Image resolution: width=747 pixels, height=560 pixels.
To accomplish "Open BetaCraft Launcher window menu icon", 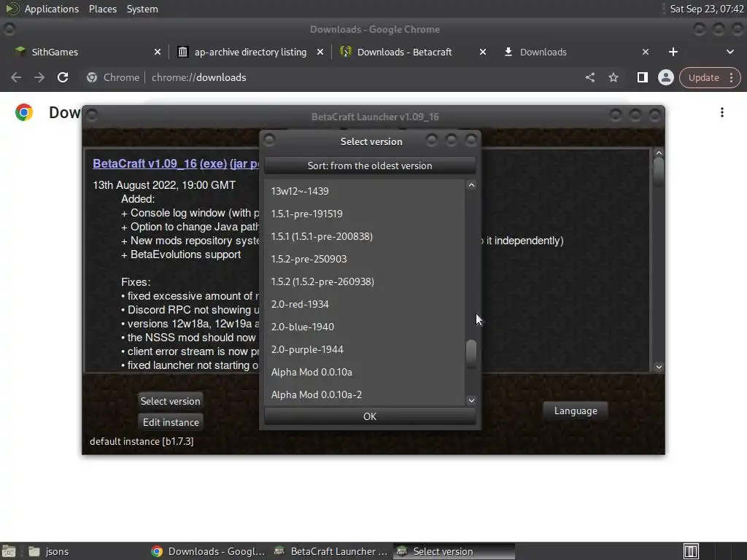I will pyautogui.click(x=92, y=115).
